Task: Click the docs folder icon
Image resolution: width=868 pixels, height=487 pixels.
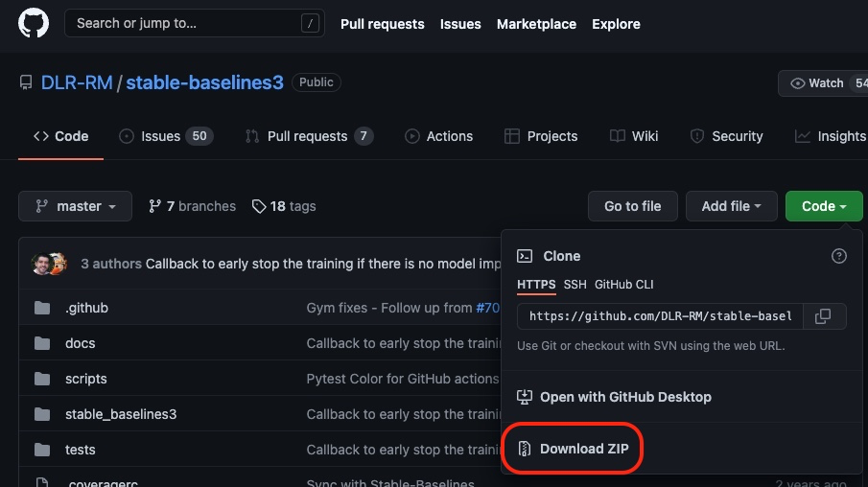Action: click(x=42, y=343)
